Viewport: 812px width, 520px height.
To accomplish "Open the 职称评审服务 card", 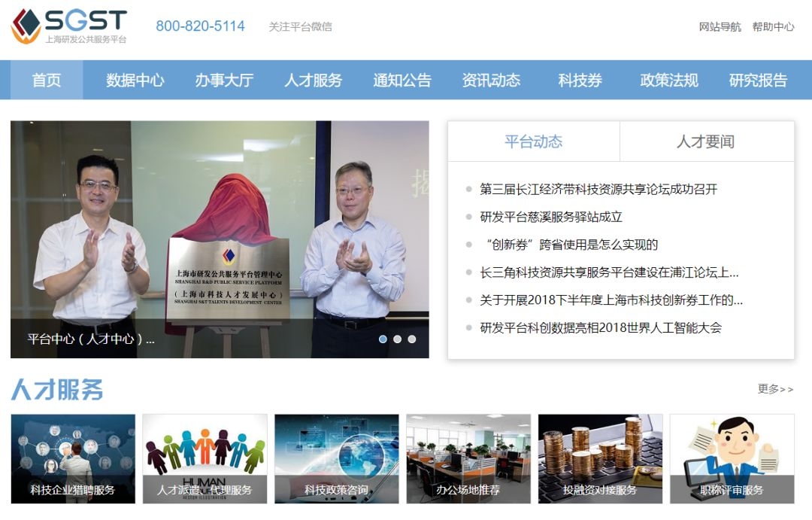I will tap(732, 459).
